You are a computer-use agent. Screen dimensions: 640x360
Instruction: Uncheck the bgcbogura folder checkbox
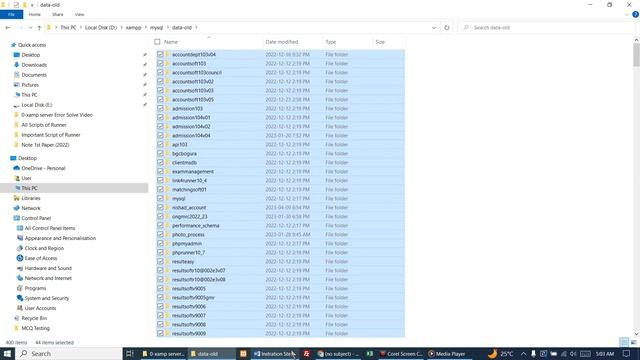[x=160, y=153]
